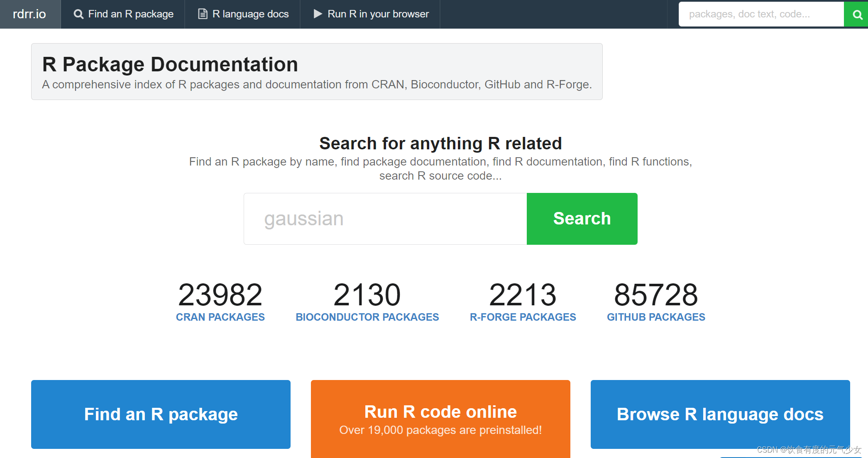Open the CRAN PACKAGES link
Screen dimensions: 868x458
pyautogui.click(x=220, y=317)
